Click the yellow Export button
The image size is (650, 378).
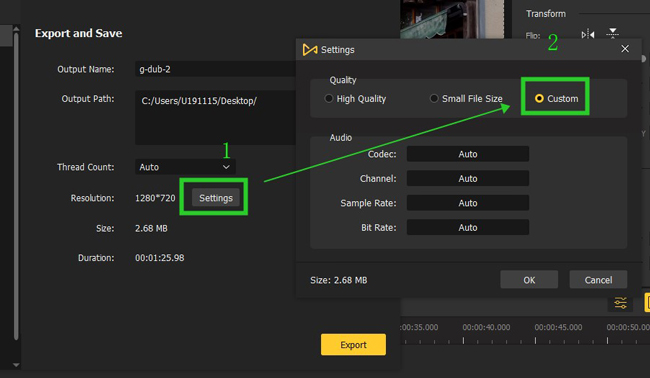353,344
